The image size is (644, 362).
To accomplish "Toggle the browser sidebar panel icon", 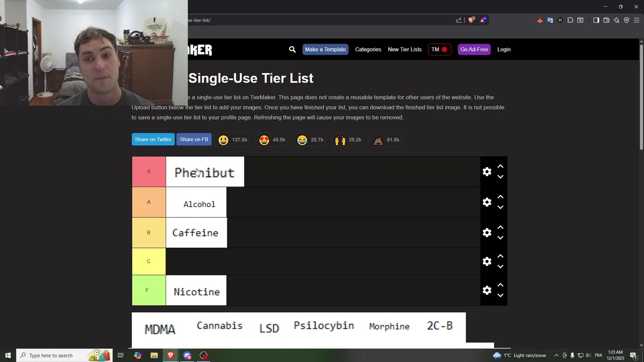I will click(596, 20).
